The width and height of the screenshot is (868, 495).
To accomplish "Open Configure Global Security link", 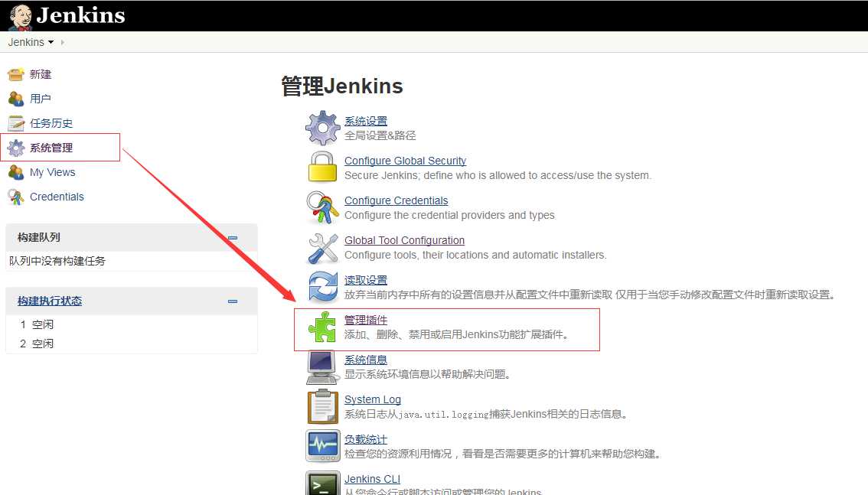I will pos(405,161).
